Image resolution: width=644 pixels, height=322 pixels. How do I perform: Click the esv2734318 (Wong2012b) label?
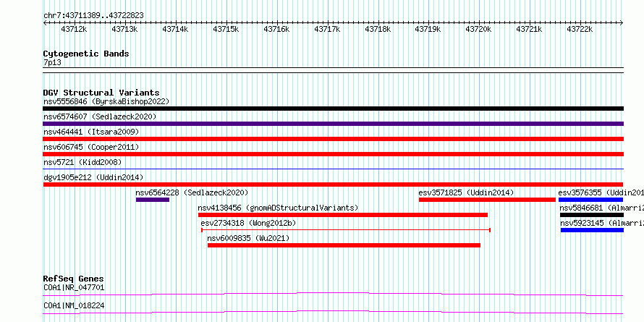(x=248, y=223)
